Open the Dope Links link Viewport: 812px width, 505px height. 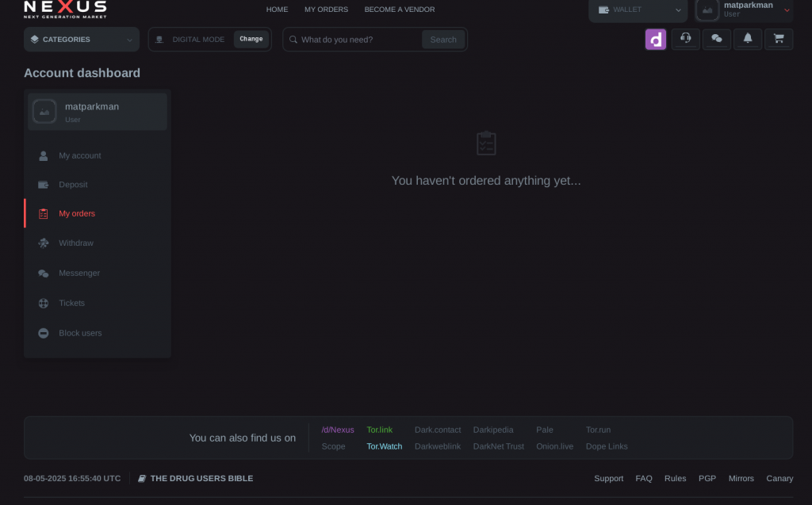[607, 446]
